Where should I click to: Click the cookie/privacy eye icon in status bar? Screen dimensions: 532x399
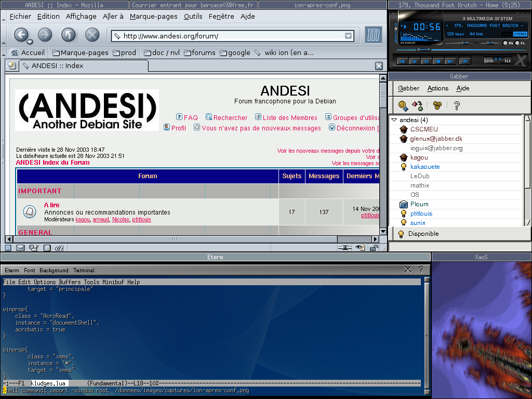coord(360,248)
